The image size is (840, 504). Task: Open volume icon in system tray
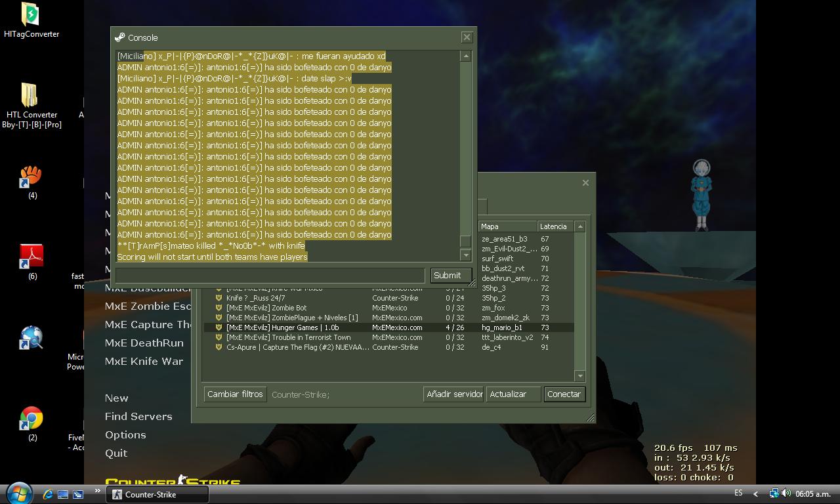tap(786, 493)
